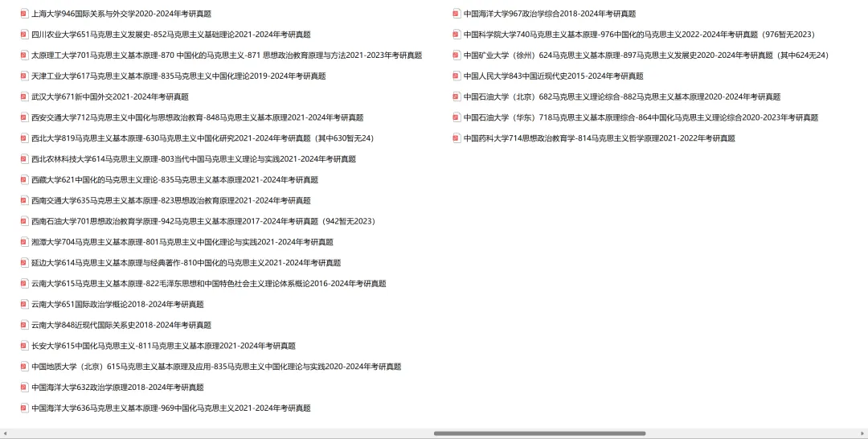Screen dimensions: 868x439
Task: Select file 太原理工大学701马克思主义基本原理-870 name
Action: [227, 55]
